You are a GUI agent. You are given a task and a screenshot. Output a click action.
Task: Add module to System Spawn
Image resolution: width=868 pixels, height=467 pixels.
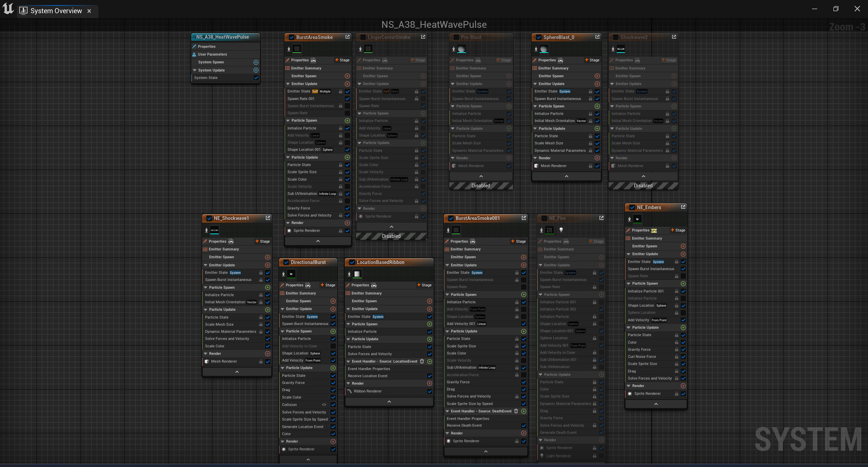(256, 62)
